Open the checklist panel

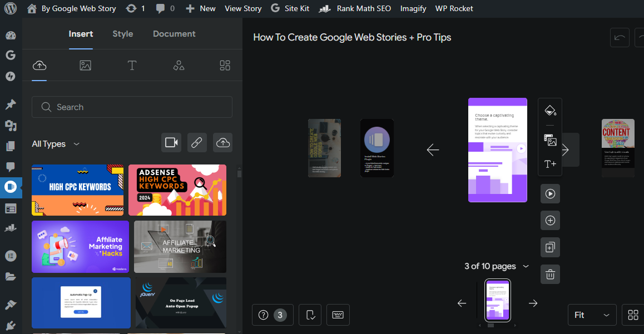(x=310, y=315)
